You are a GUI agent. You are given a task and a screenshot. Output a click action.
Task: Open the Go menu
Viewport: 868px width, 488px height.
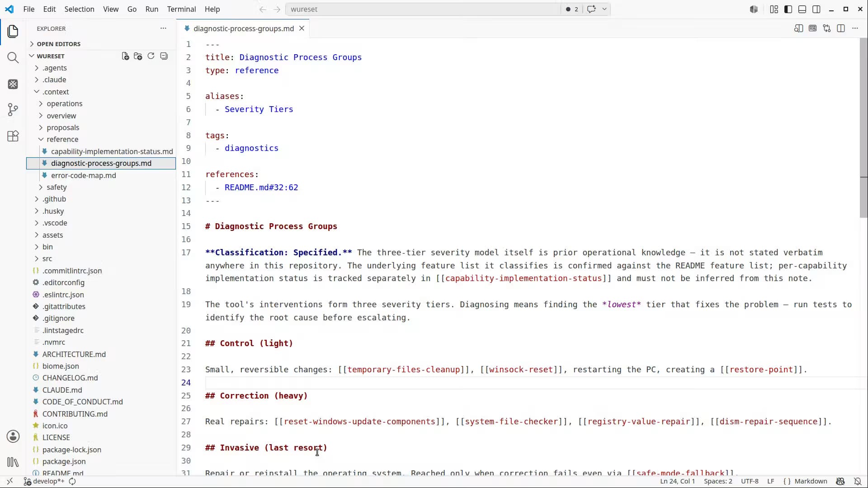[x=132, y=9]
